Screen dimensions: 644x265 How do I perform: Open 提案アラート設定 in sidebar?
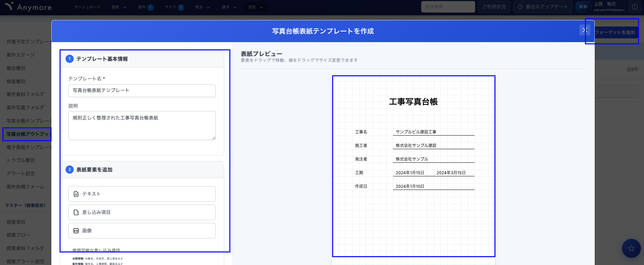25,262
